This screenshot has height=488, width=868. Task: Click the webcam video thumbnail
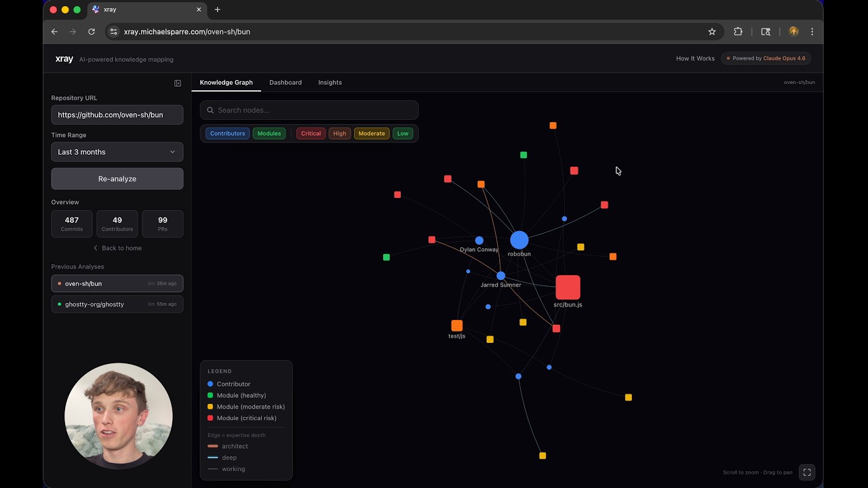tap(119, 416)
